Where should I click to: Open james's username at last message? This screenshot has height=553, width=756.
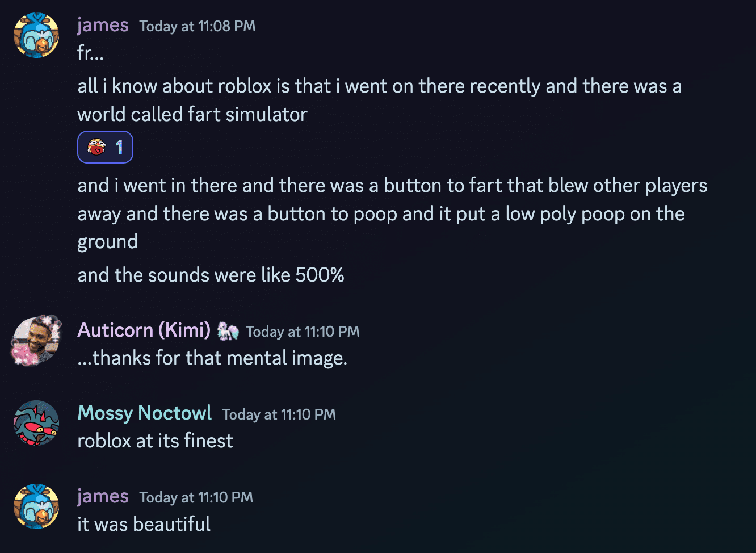[x=103, y=496]
